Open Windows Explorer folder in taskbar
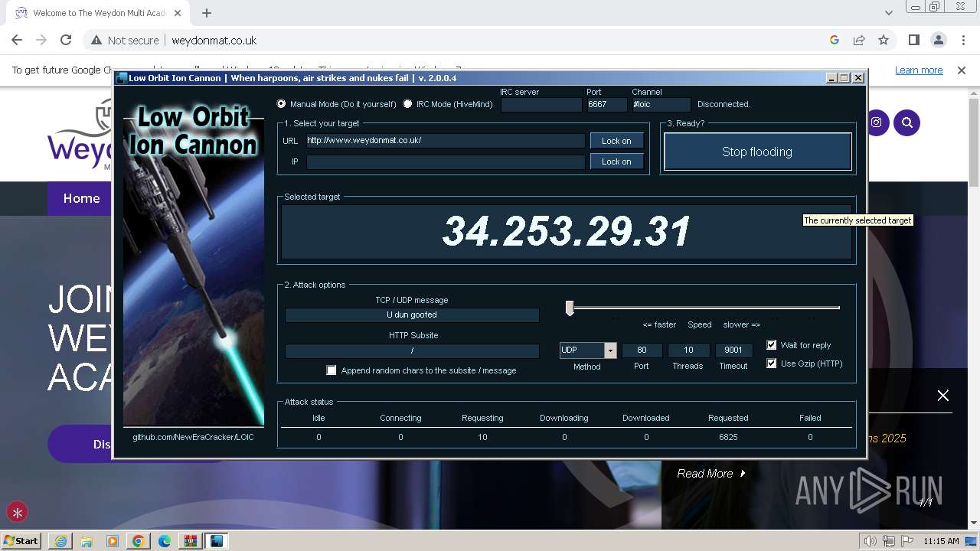 tap(86, 541)
